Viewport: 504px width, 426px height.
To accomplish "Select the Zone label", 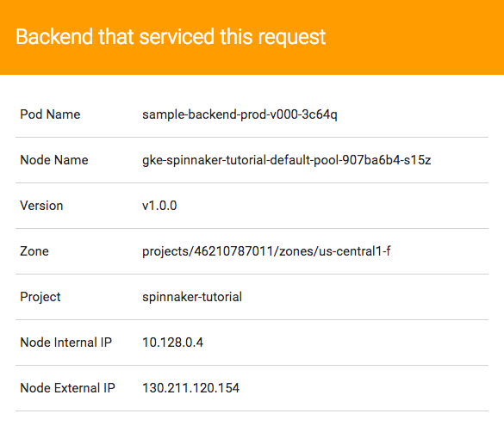I will [x=34, y=251].
